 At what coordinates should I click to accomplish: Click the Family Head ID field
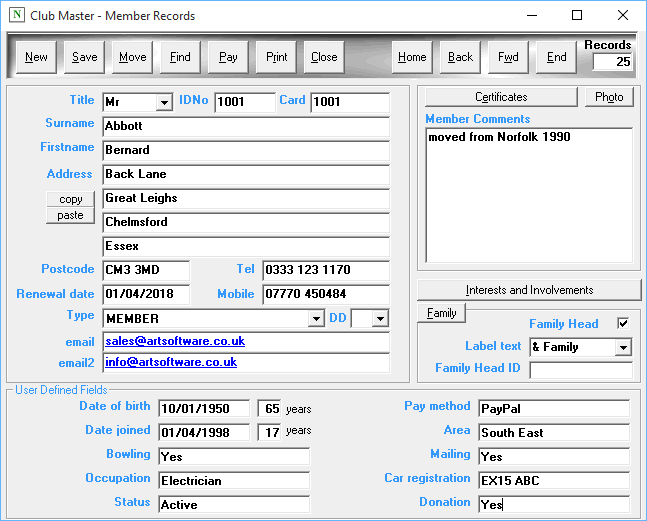[x=581, y=370]
